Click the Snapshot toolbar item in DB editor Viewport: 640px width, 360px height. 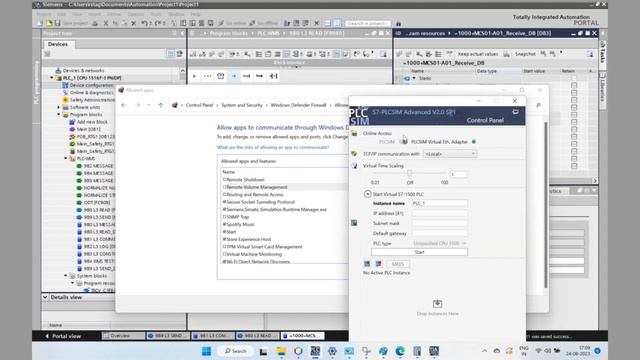(525, 54)
